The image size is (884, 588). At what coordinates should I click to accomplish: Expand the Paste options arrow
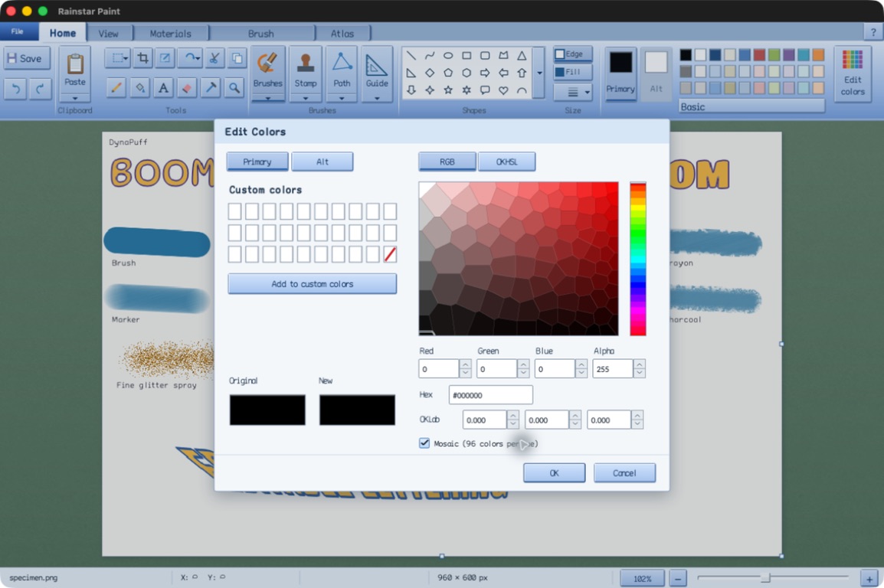75,98
